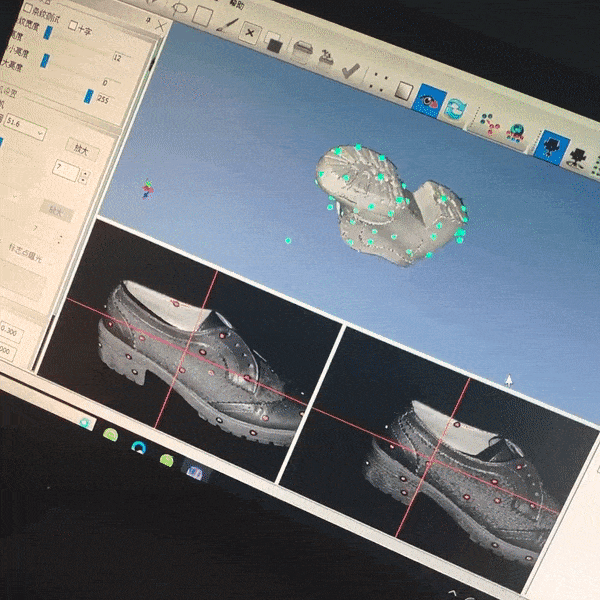This screenshot has width=600, height=600.
Task: Click the 标志点曝光 label
Action: tap(25, 253)
